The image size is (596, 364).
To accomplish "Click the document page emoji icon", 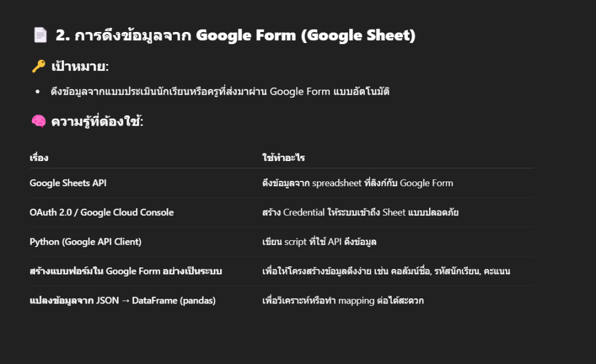I will click(x=40, y=35).
